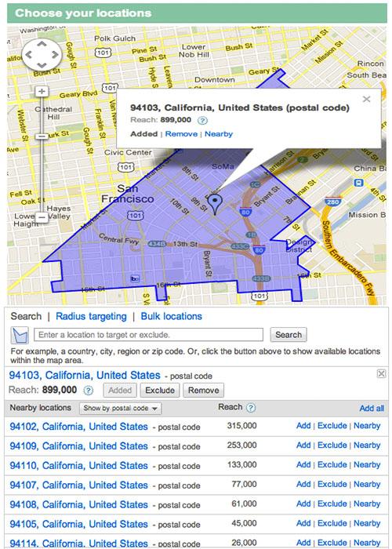Click the Remove button for 94103
The height and width of the screenshot is (549, 392).
point(203,391)
